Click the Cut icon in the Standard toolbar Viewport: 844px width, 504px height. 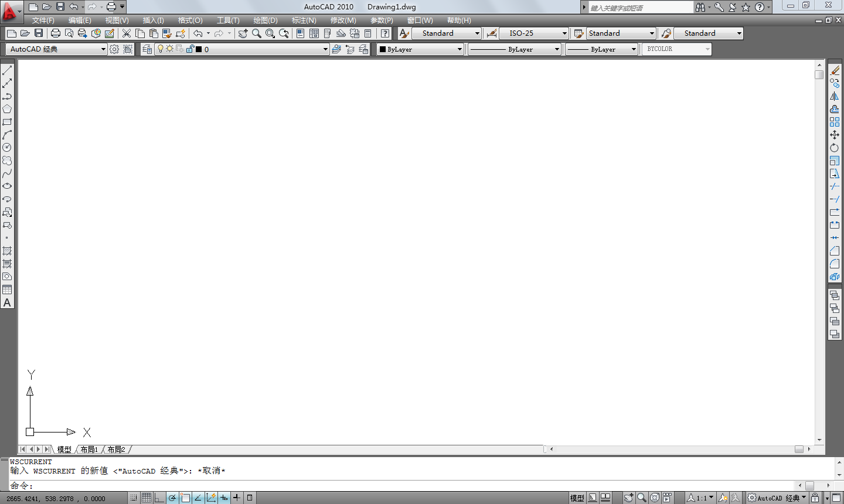126,33
